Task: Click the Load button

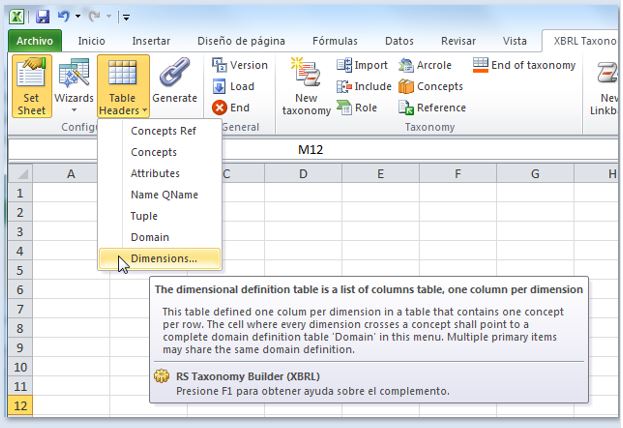Action: pyautogui.click(x=234, y=86)
